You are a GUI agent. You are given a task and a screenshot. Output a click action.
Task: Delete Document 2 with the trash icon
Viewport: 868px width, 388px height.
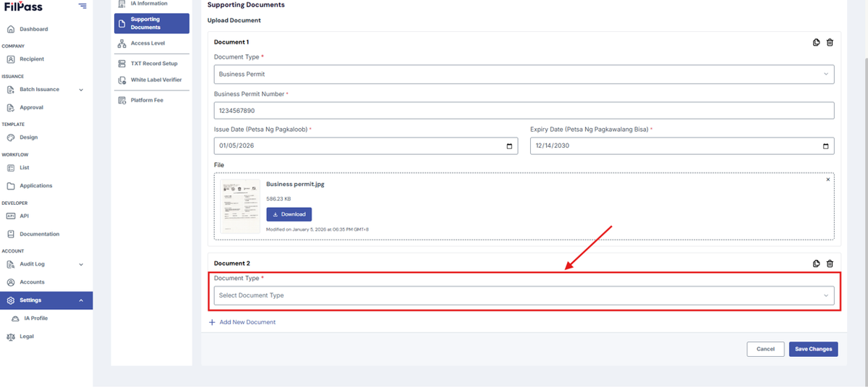tap(830, 263)
